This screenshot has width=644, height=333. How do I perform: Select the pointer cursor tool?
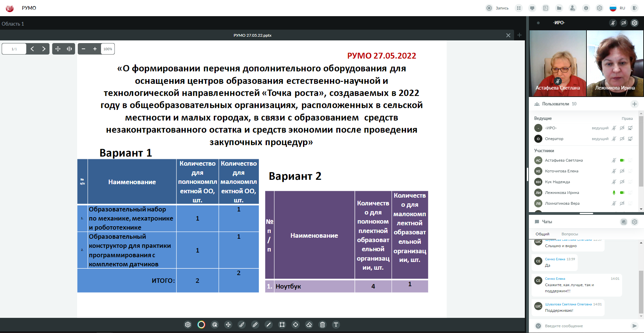click(x=215, y=325)
